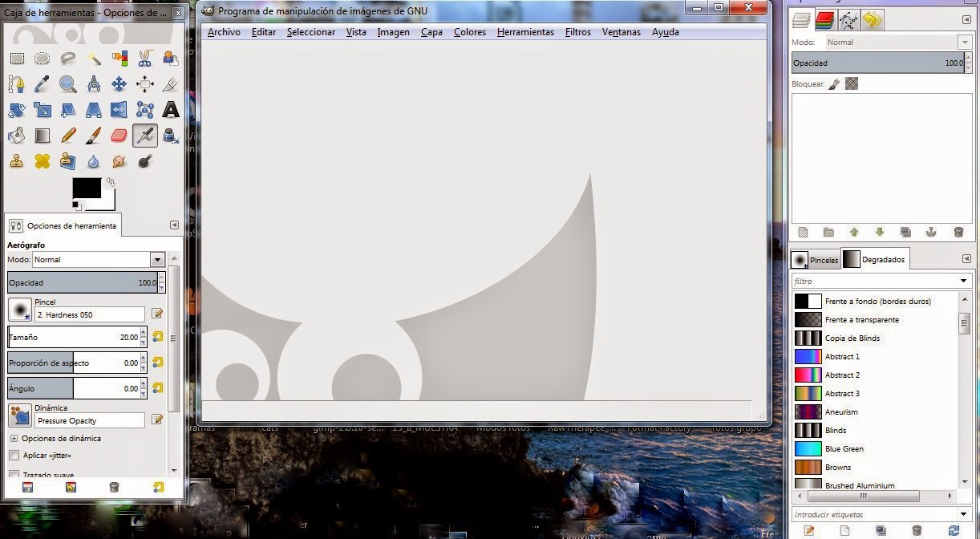Open Layers dock configuration menu arrow
Screen dimensions: 980x539
point(966,19)
